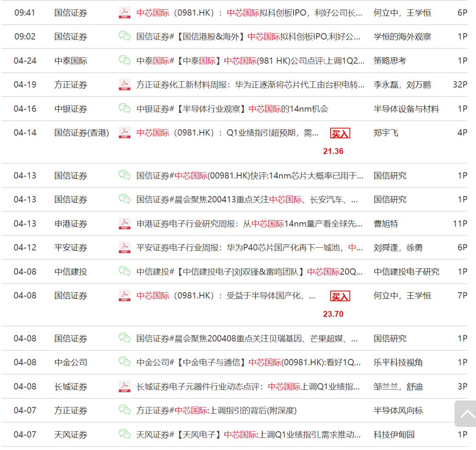
Task: Open 晨会聚焦200408重点关注贝瑞基因 article
Action: click(247, 338)
